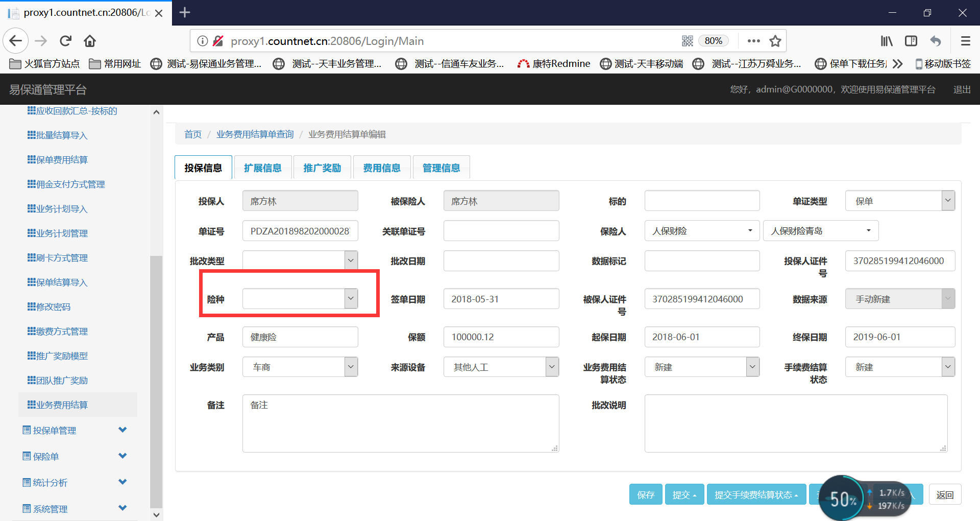Click the 保存 button
The height and width of the screenshot is (521, 980).
pos(646,494)
